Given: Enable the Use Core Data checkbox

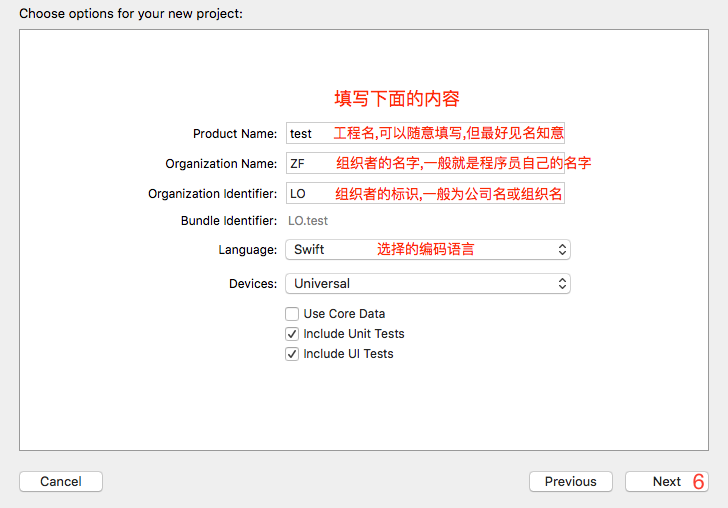Looking at the screenshot, I should coord(292,314).
